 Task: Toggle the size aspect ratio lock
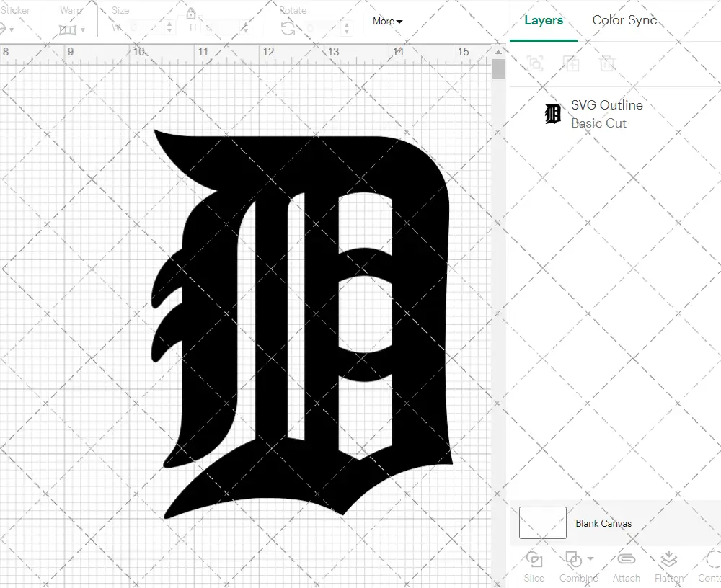pyautogui.click(x=191, y=14)
